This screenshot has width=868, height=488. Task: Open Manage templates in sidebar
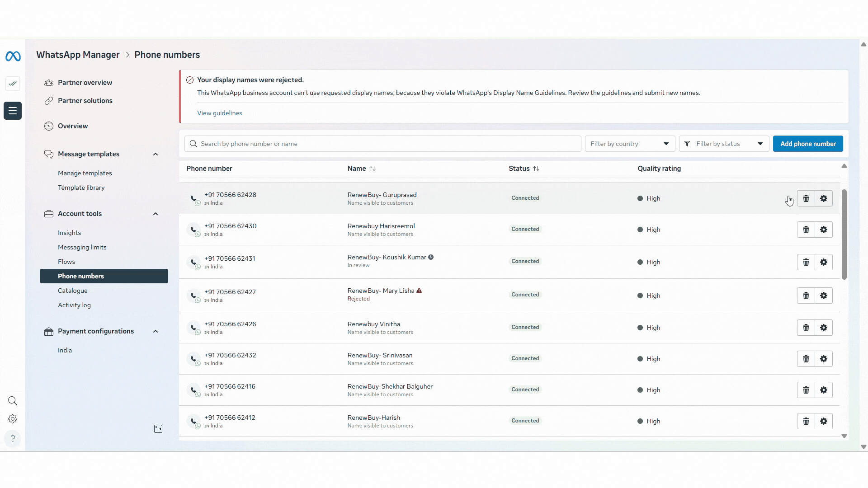(85, 173)
